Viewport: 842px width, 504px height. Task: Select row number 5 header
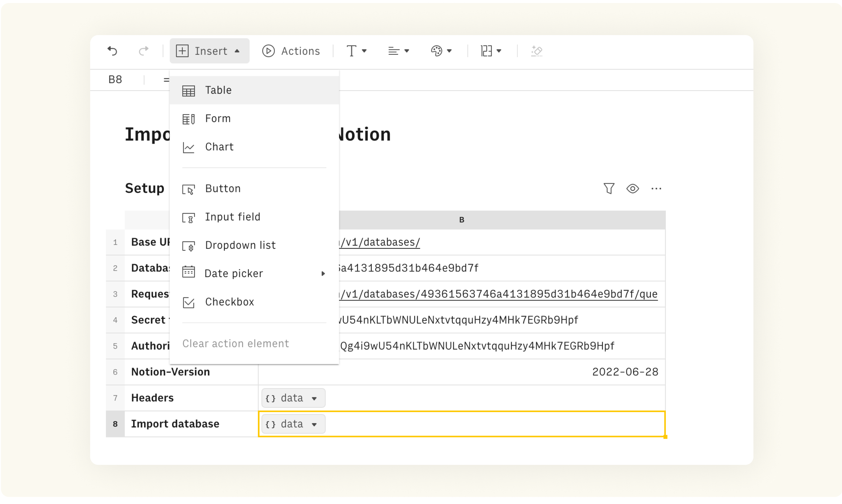tap(115, 346)
